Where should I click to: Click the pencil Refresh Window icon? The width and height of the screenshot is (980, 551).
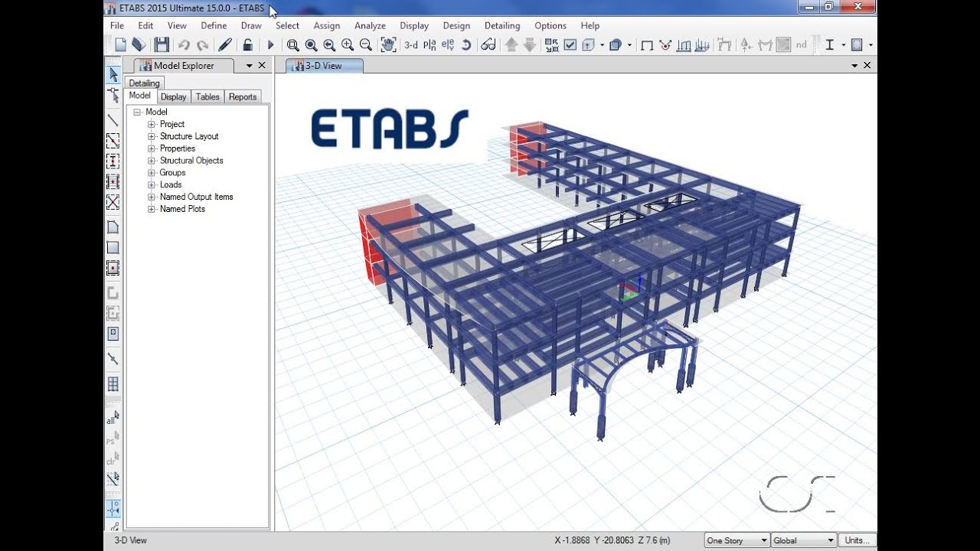[x=225, y=45]
